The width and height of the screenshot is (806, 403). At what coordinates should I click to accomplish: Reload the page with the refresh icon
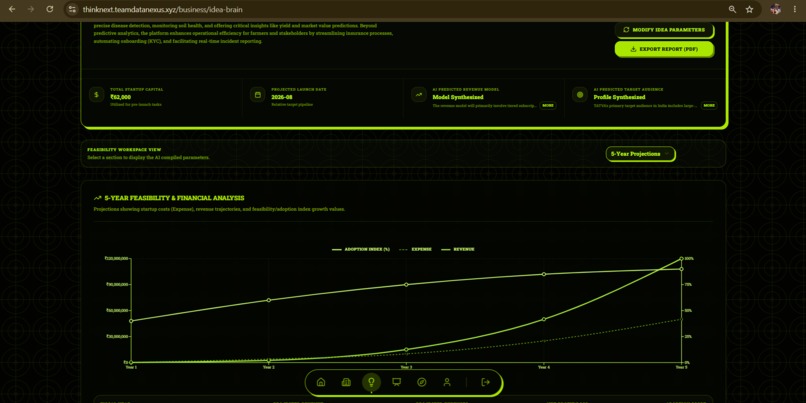[x=49, y=9]
